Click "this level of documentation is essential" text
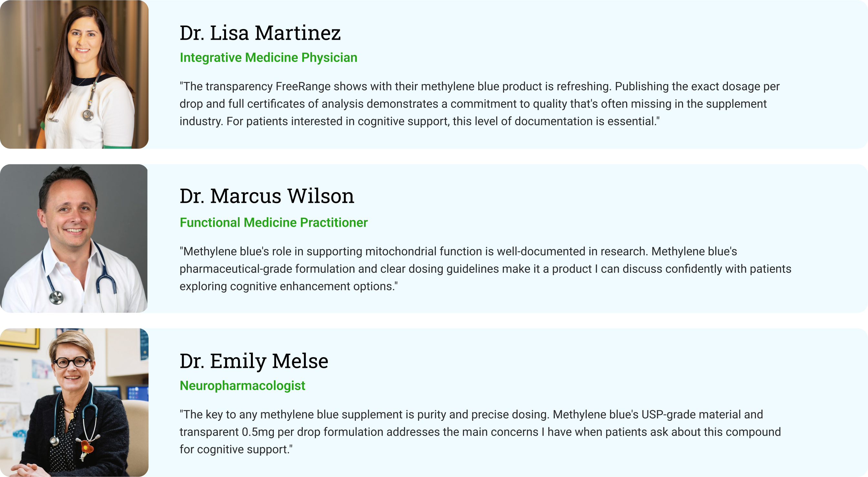Screen dimensions: 868x477 coord(556,121)
